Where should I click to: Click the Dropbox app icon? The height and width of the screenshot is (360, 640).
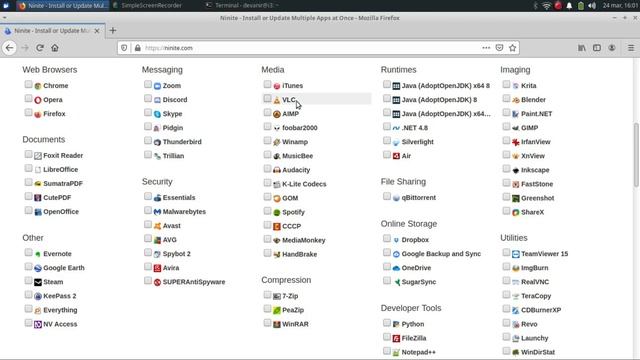[x=396, y=240]
